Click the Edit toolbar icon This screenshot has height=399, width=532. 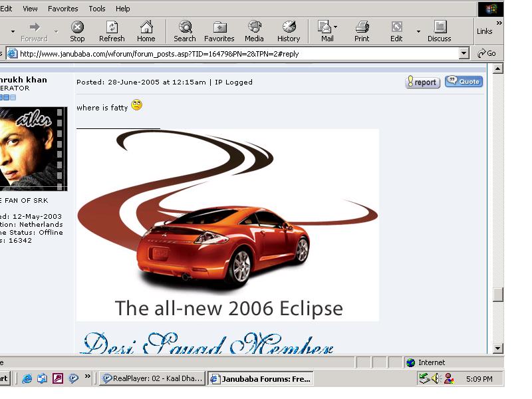(396, 31)
